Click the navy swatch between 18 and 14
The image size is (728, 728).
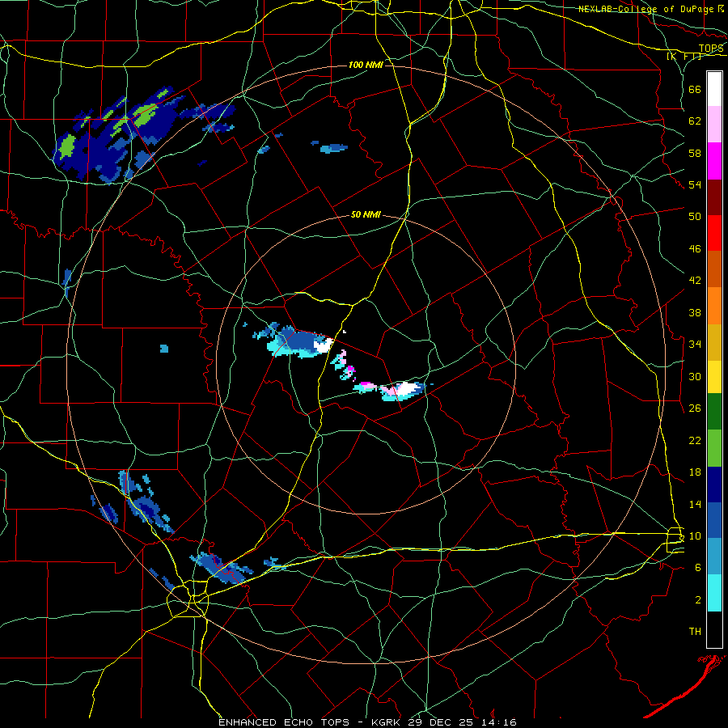tap(714, 485)
